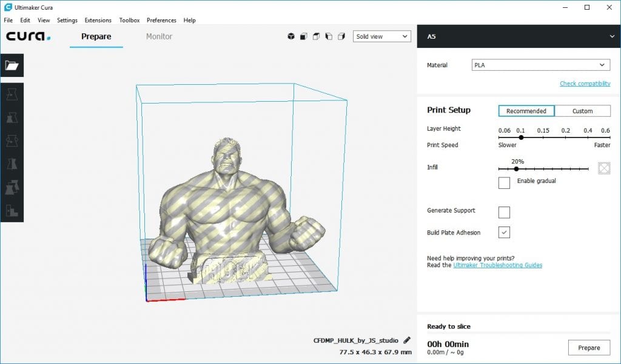This screenshot has width=621, height=364.
Task: Uncheck the Build Plate Adhesion box
Action: tap(504, 233)
